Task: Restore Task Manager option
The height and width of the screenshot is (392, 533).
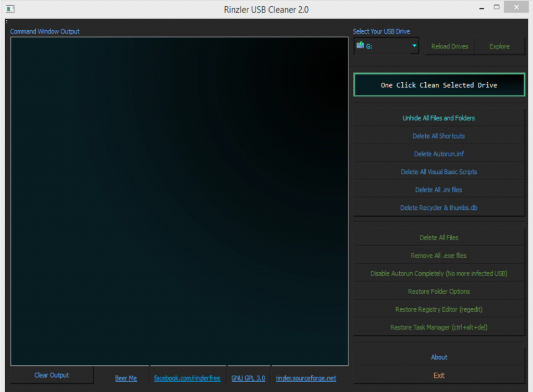Action: tap(439, 327)
